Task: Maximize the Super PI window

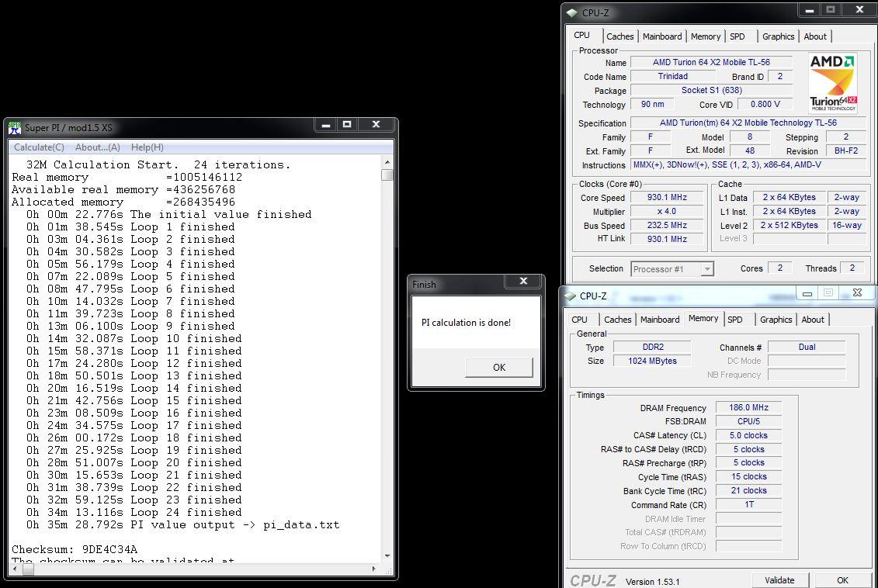Action: click(x=347, y=125)
